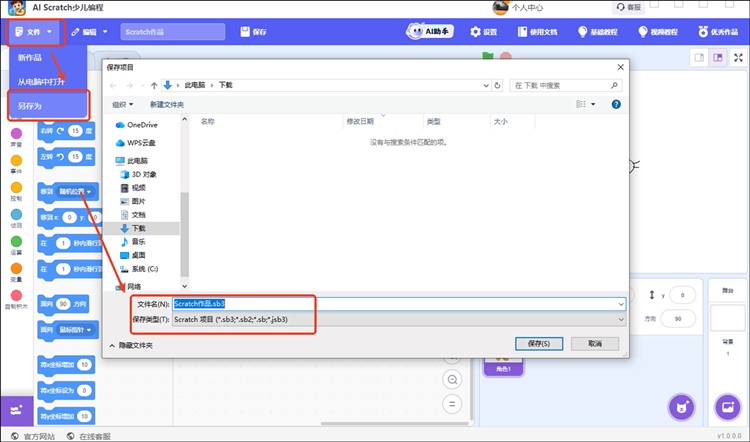Select 桌面 folder in navigation pane
The width and height of the screenshot is (750, 442).
(133, 255)
